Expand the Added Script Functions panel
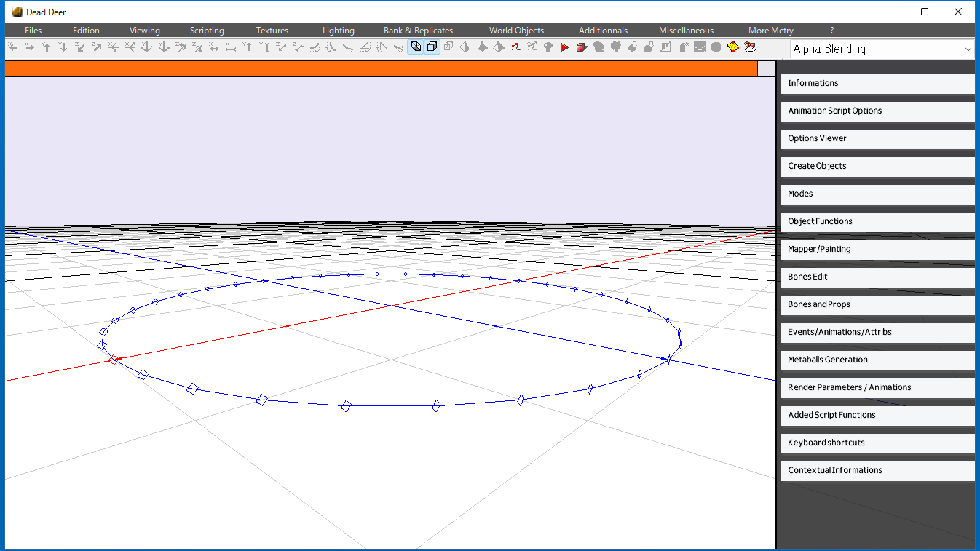The image size is (980, 551). coord(877,415)
